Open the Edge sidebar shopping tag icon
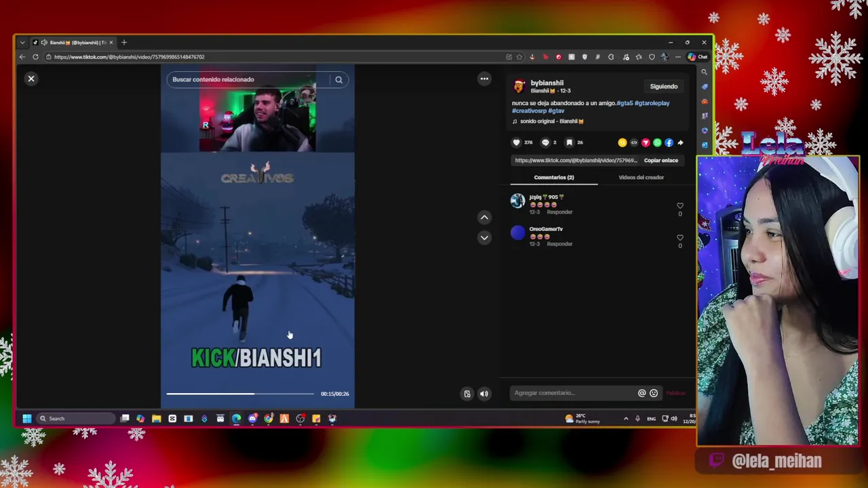The image size is (868, 488). pyautogui.click(x=705, y=87)
